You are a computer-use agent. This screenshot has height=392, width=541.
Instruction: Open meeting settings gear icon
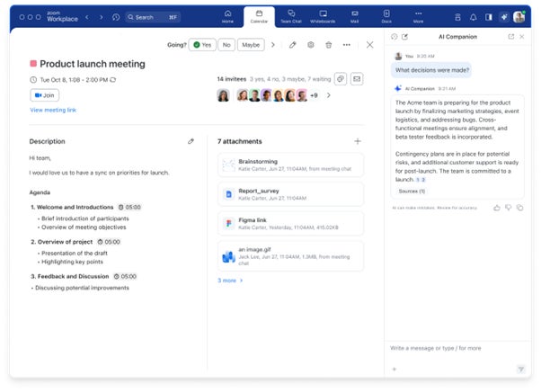311,44
